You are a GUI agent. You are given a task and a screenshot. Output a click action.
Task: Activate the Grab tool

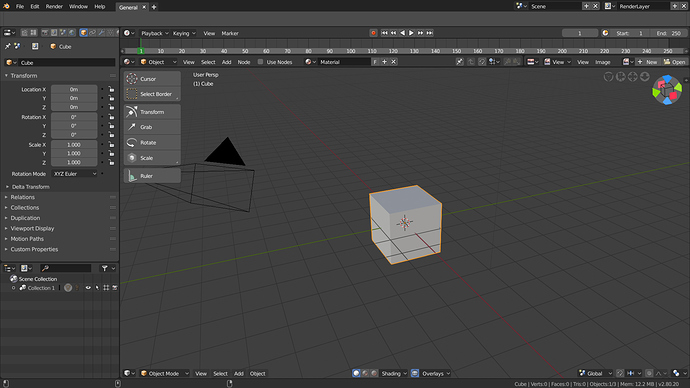pyautogui.click(x=152, y=127)
